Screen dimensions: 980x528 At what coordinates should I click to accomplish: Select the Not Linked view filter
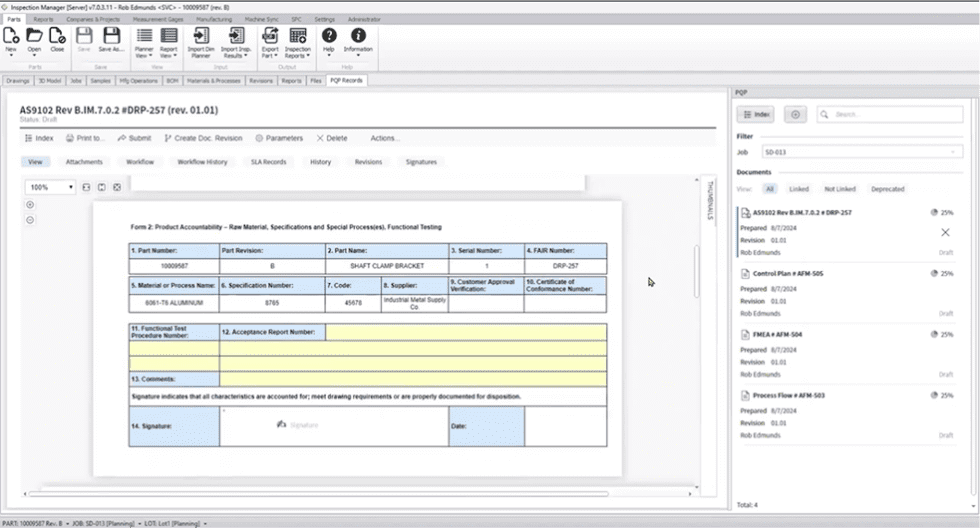tap(839, 189)
